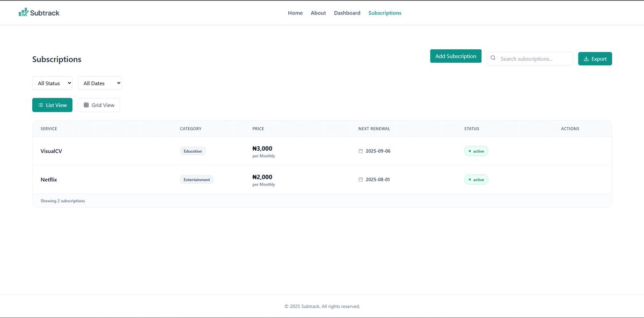Click the ACTIONS column header
Image resolution: width=644 pixels, height=318 pixels.
pyautogui.click(x=570, y=129)
